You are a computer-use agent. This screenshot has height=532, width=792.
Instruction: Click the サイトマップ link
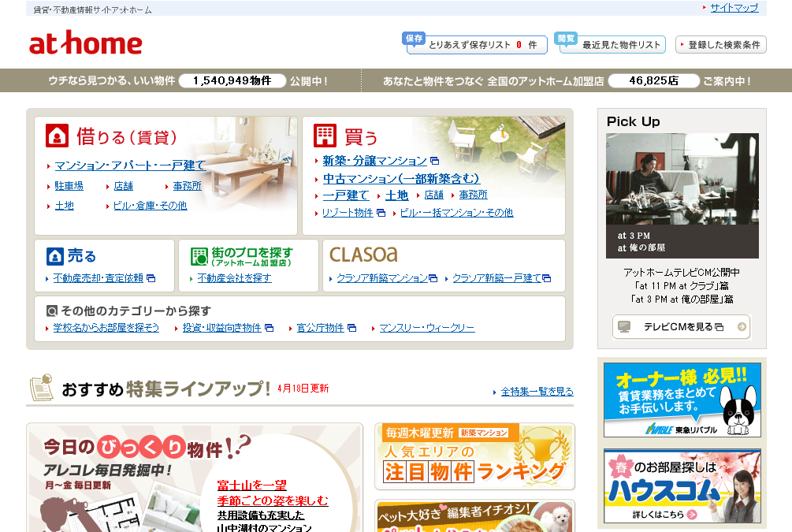pyautogui.click(x=734, y=8)
